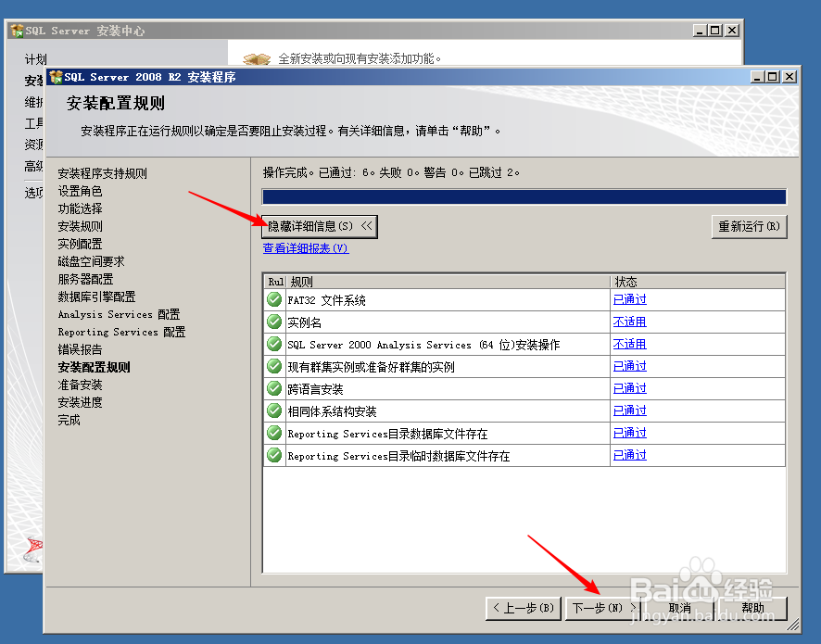Select 功能选择 step
The height and width of the screenshot is (644, 821).
pos(80,208)
